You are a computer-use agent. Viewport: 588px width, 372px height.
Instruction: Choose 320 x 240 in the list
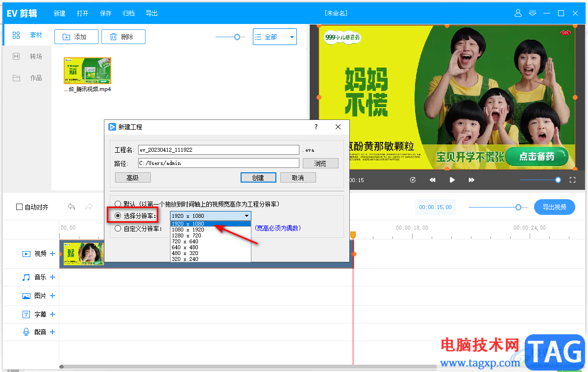pyautogui.click(x=211, y=259)
